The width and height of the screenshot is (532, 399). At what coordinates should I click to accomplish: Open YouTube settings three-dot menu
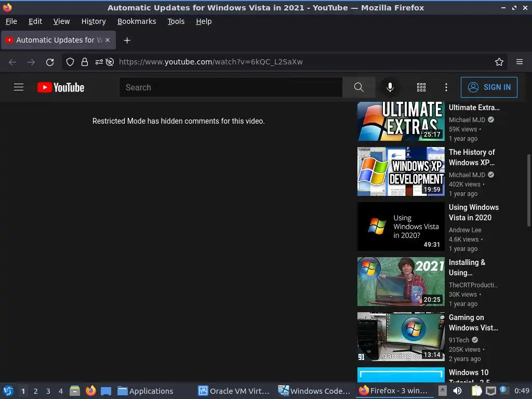[x=446, y=87]
